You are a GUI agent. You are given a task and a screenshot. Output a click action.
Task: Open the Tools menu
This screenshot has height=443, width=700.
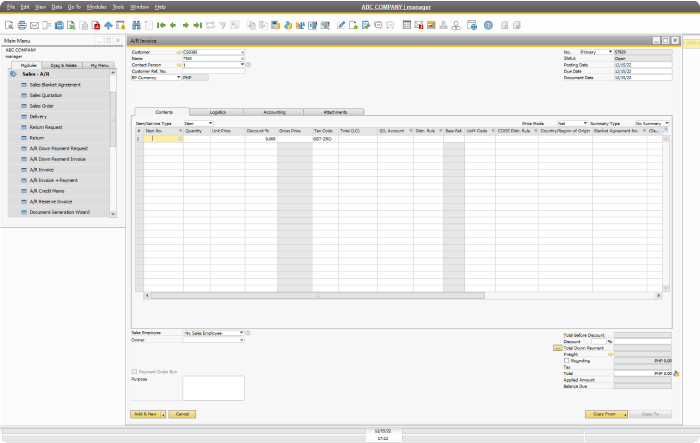tap(118, 7)
